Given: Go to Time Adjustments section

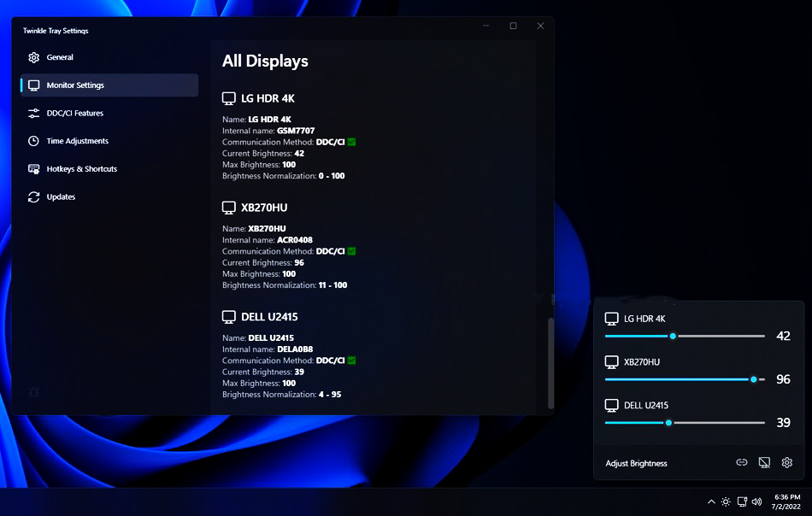Looking at the screenshot, I should [x=109, y=141].
